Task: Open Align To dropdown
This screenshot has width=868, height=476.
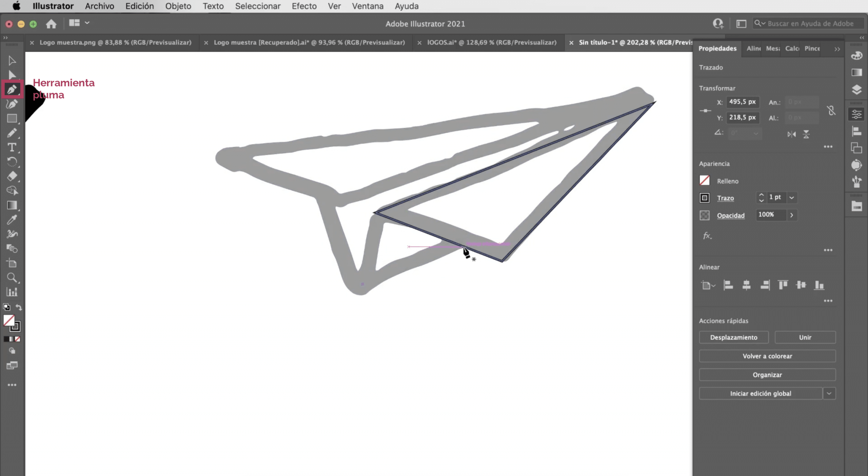Action: point(708,285)
